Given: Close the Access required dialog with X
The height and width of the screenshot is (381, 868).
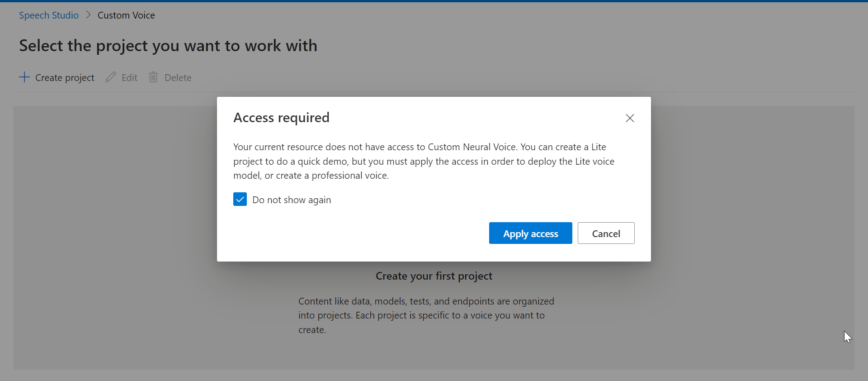Looking at the screenshot, I should [630, 118].
